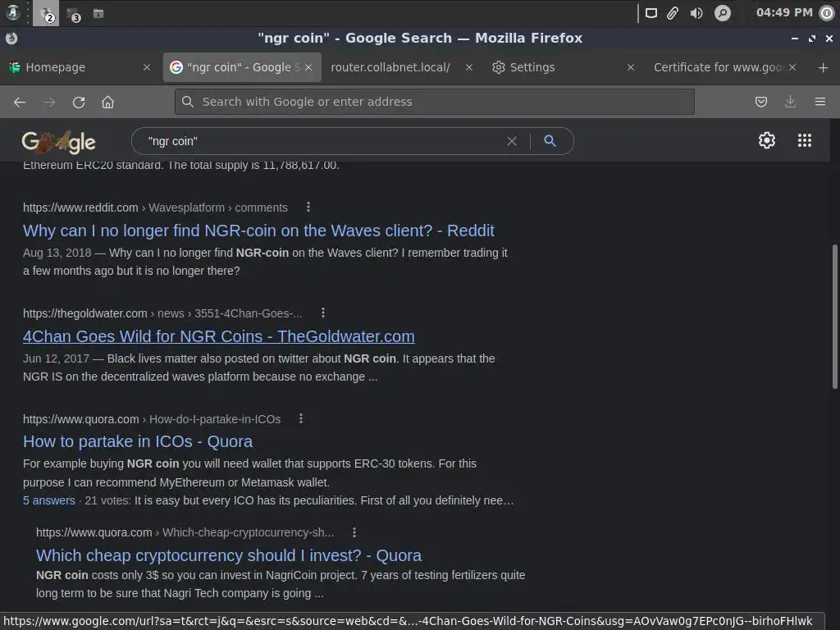Close the Homepage tab
This screenshot has width=840, height=630.
[146, 67]
